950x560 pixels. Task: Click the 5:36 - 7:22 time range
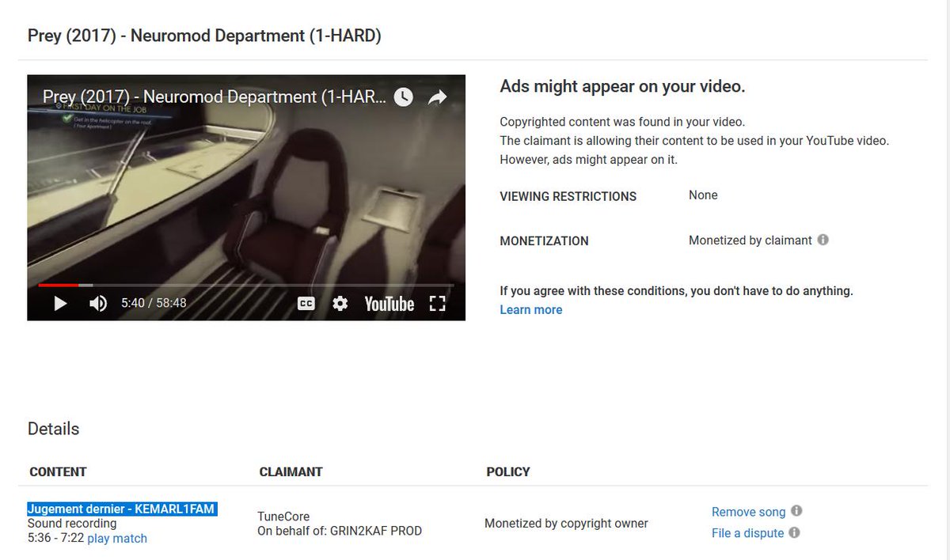point(55,539)
